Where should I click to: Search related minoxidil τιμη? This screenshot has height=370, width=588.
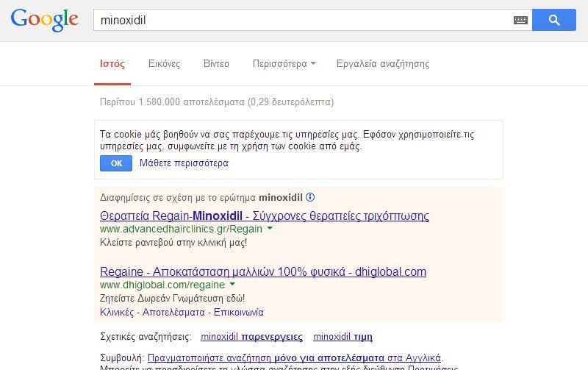point(343,337)
